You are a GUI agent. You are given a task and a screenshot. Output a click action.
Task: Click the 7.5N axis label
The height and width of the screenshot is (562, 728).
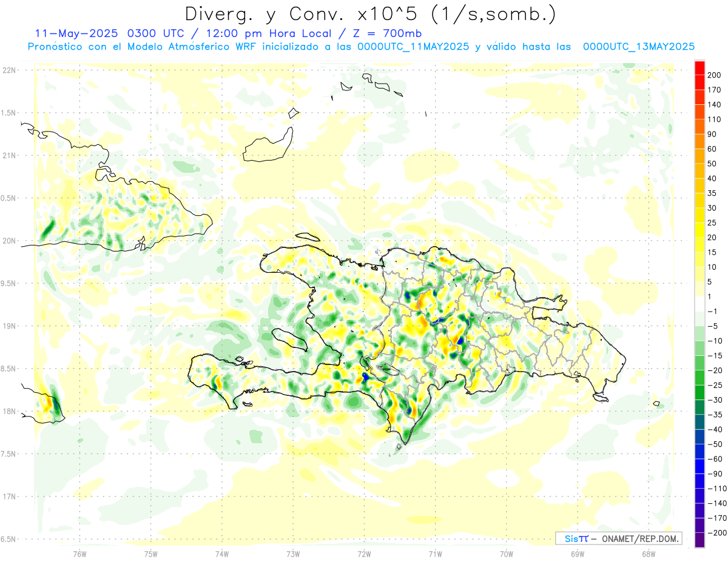(x=9, y=453)
